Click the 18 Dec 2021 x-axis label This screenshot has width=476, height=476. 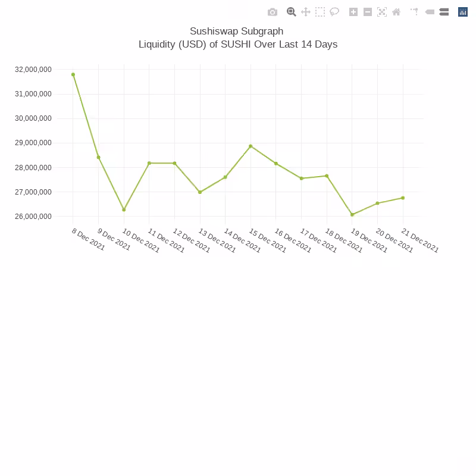[344, 240]
